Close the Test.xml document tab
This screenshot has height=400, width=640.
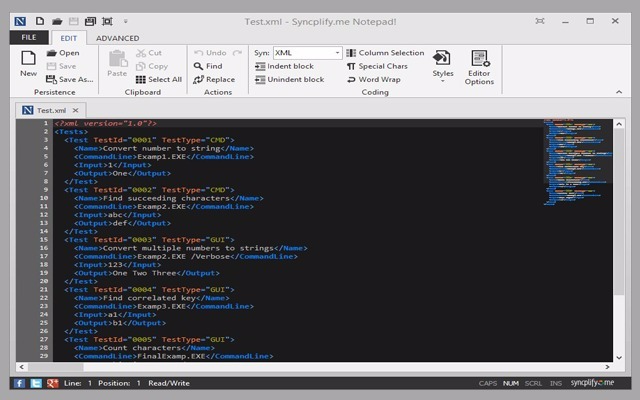tap(76, 109)
